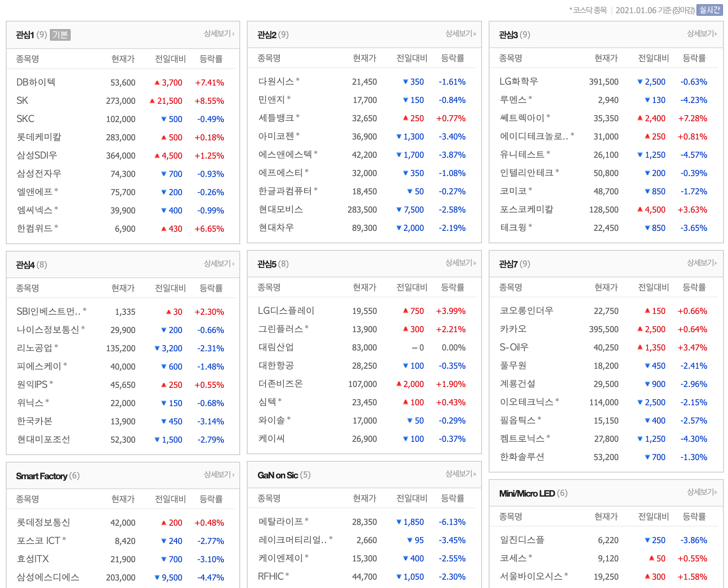Image resolution: width=728 pixels, height=588 pixels.
Task: Click 전일대비 header in 관심5 table
Action: click(412, 287)
